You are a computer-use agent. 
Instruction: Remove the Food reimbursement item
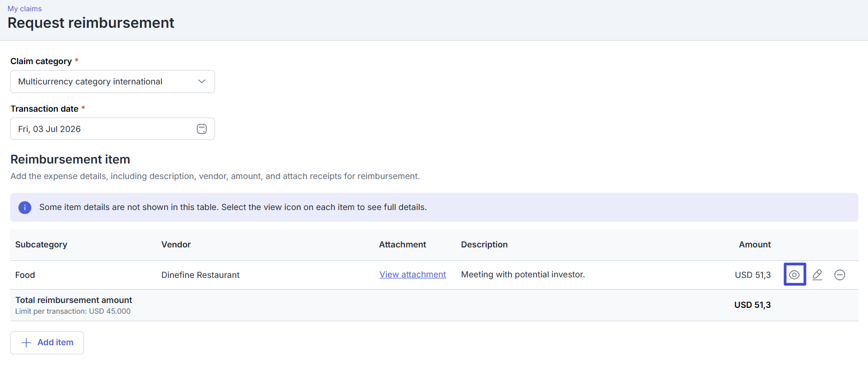click(x=840, y=275)
